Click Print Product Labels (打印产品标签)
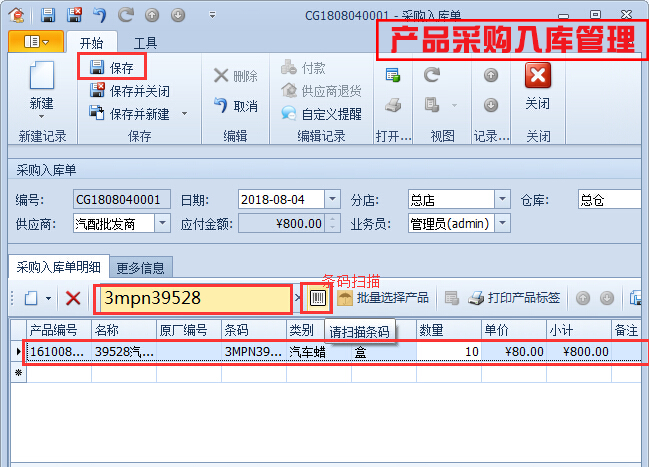This screenshot has width=649, height=467. coord(515,298)
